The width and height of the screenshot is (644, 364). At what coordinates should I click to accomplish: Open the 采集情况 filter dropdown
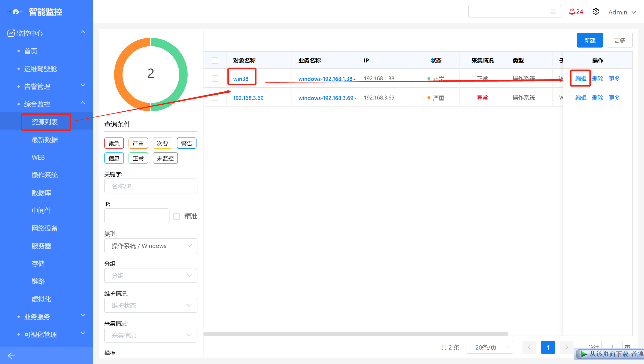pos(151,335)
